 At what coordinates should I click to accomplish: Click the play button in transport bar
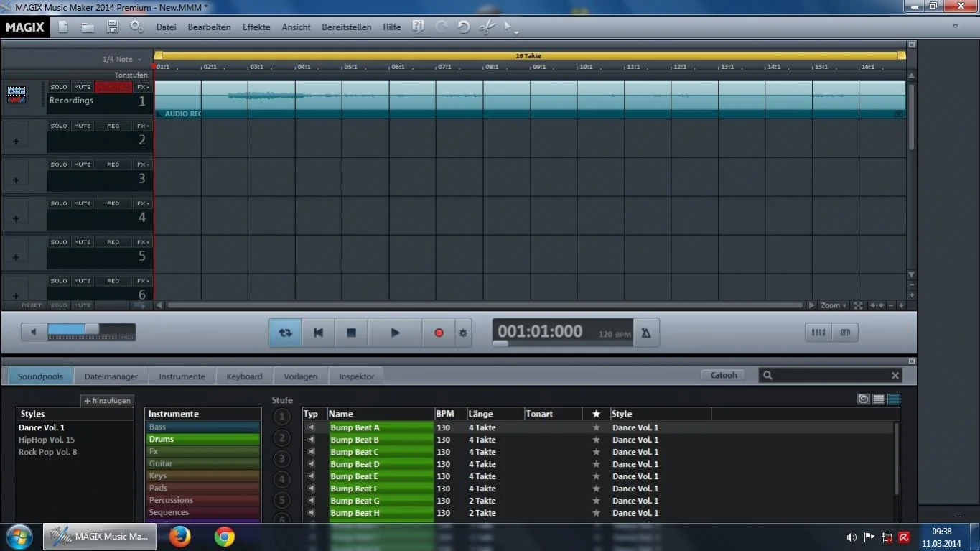pos(395,333)
